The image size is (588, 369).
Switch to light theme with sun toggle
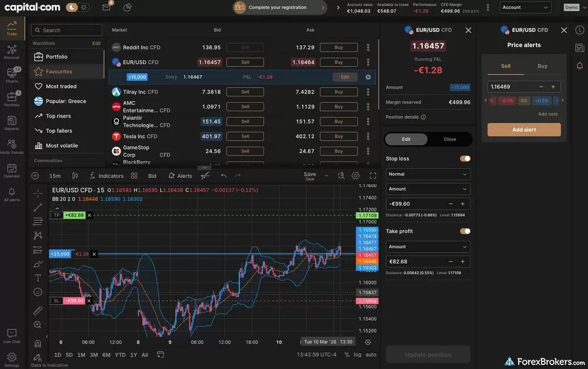(x=84, y=7)
